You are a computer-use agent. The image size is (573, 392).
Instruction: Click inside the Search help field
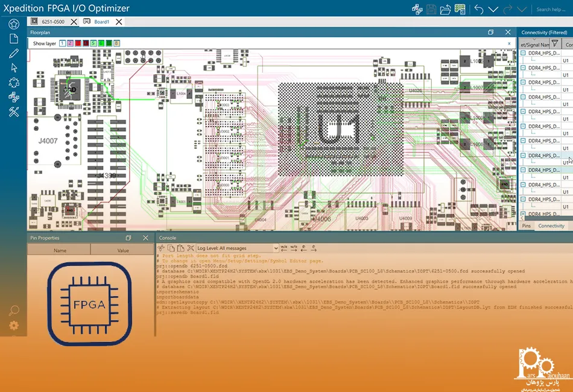[552, 9]
